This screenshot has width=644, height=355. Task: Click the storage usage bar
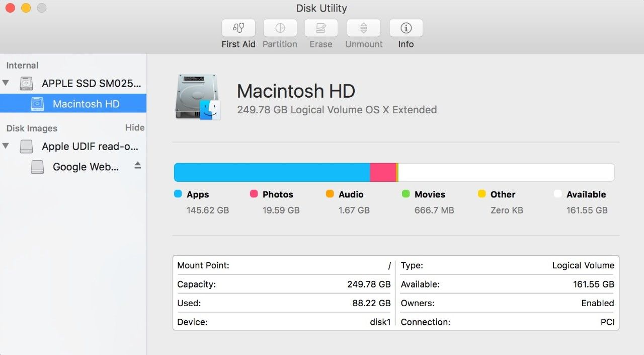pos(393,172)
